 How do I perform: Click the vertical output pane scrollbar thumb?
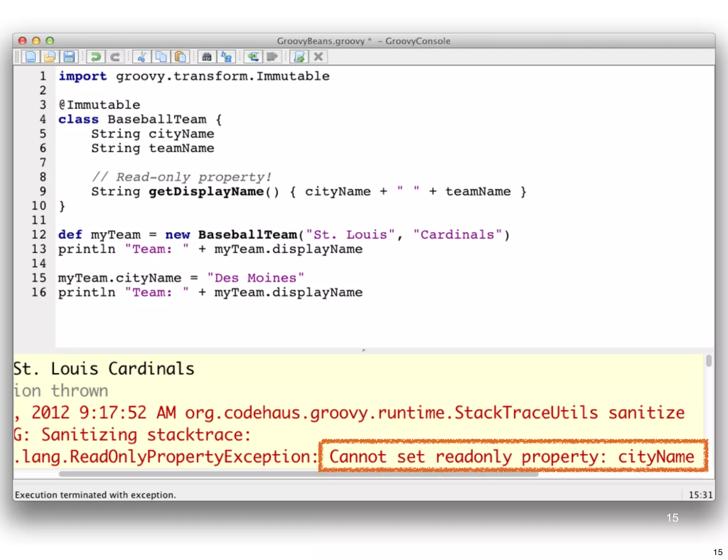[x=709, y=361]
